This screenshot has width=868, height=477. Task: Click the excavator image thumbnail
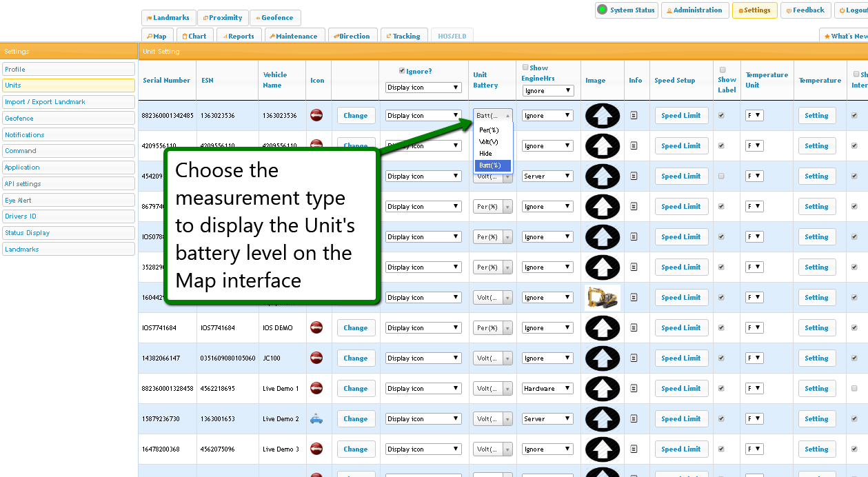603,298
